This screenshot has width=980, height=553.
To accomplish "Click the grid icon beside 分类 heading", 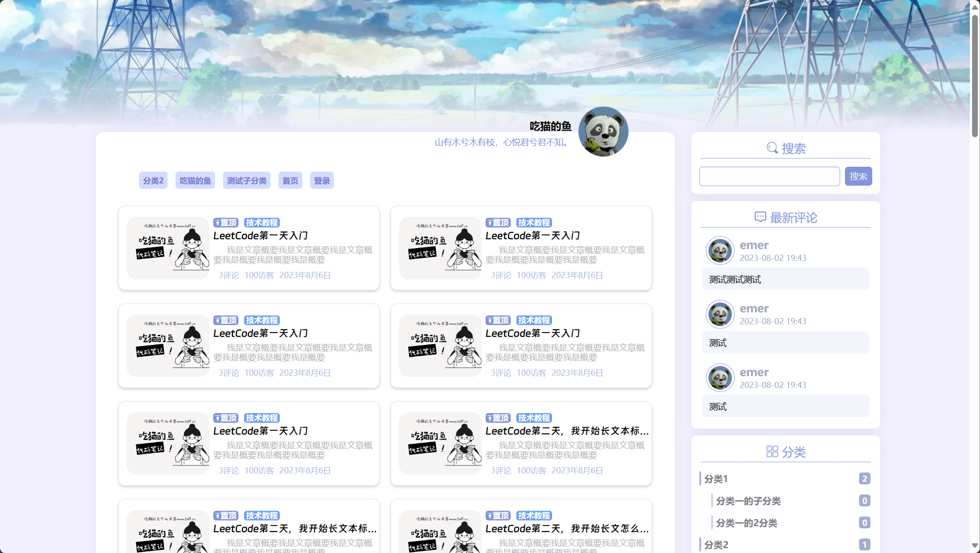I will [x=772, y=451].
